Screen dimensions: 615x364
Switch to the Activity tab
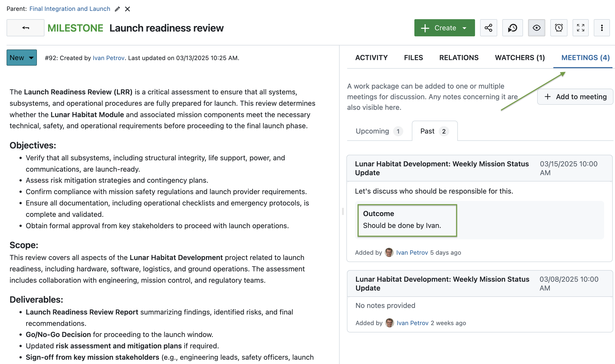[x=371, y=58]
